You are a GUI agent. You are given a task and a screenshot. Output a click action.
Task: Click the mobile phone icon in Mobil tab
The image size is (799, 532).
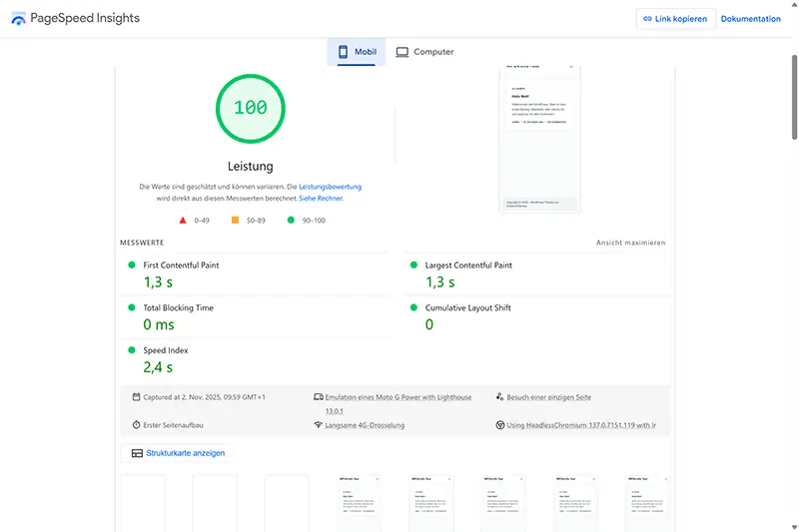343,52
